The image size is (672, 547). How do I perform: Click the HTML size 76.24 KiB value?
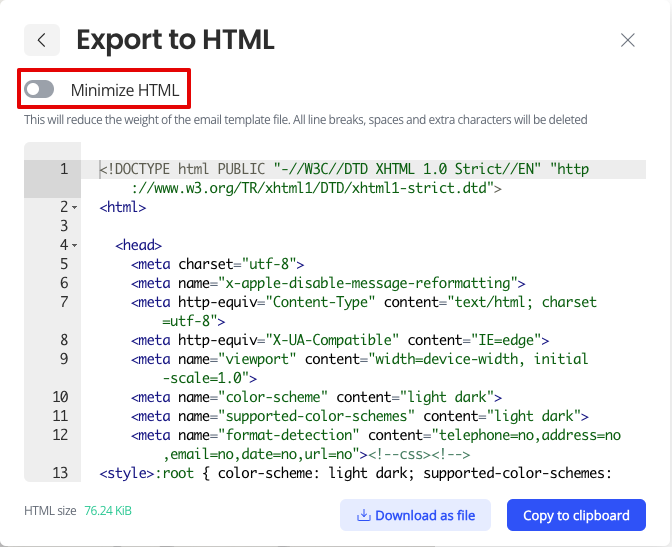pos(108,511)
